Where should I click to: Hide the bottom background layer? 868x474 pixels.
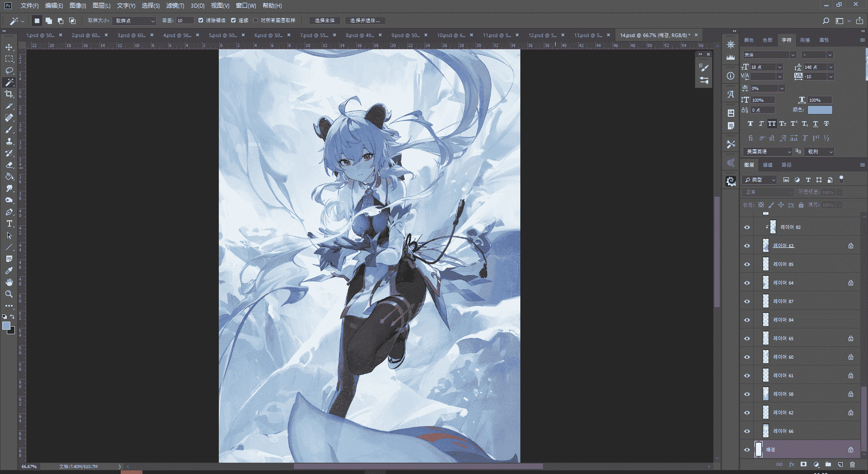point(747,450)
